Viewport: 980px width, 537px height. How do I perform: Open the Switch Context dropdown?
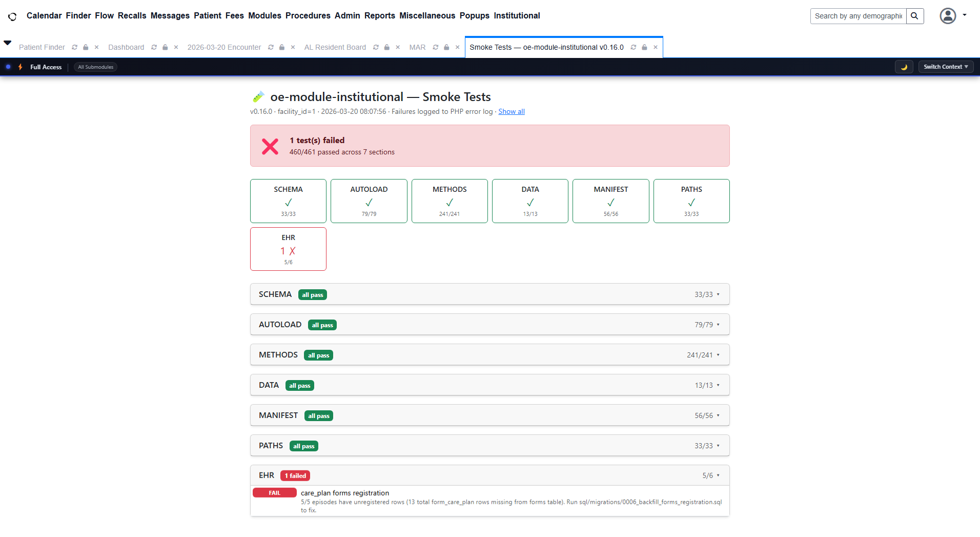945,67
